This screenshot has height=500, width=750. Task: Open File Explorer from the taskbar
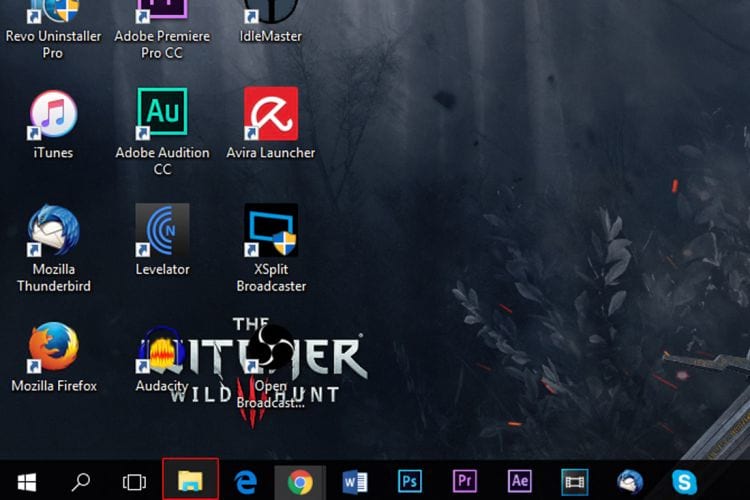pos(190,480)
